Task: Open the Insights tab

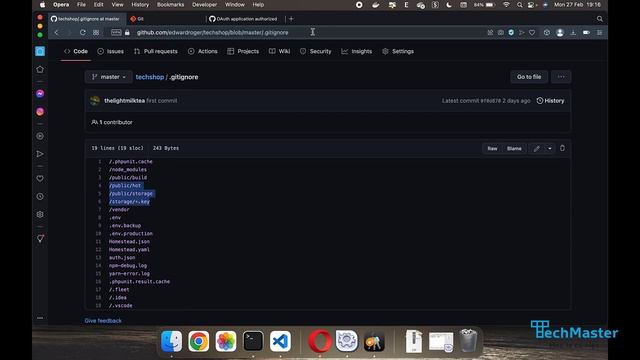Action: [357, 51]
